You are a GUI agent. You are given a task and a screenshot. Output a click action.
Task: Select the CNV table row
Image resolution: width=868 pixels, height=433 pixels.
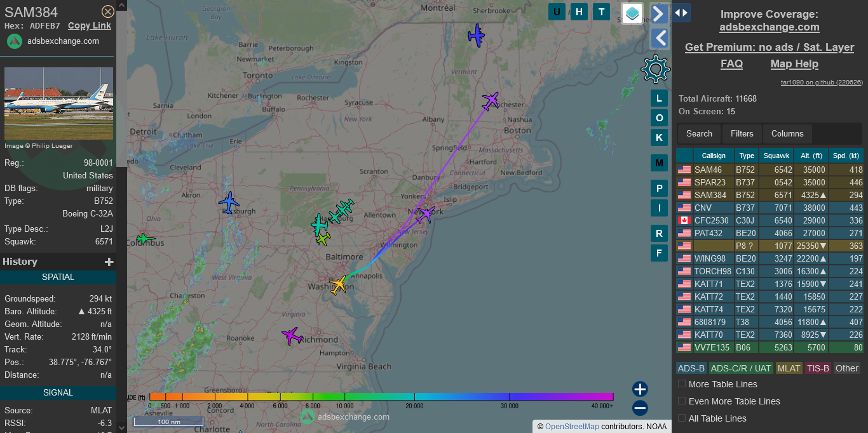tap(770, 208)
